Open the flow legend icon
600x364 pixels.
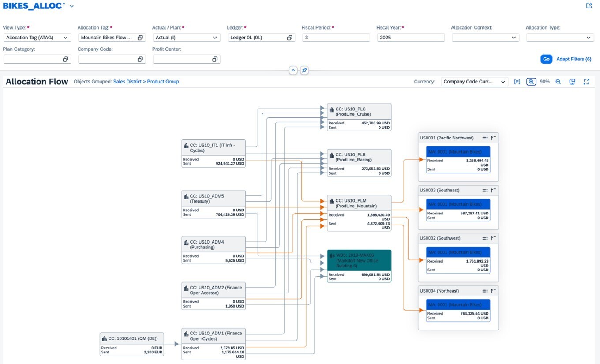(517, 82)
